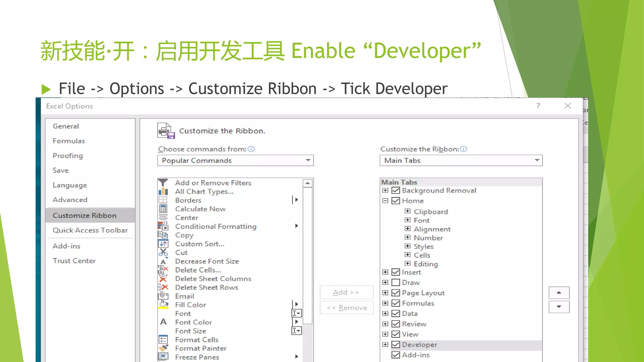Collapse the Home tab tree node
The width and height of the screenshot is (644, 362).
coord(385,200)
